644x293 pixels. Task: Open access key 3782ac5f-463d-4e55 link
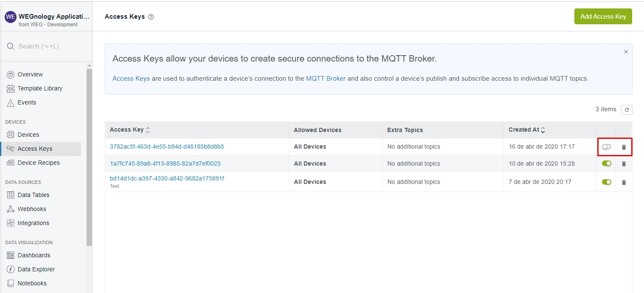coord(167,146)
